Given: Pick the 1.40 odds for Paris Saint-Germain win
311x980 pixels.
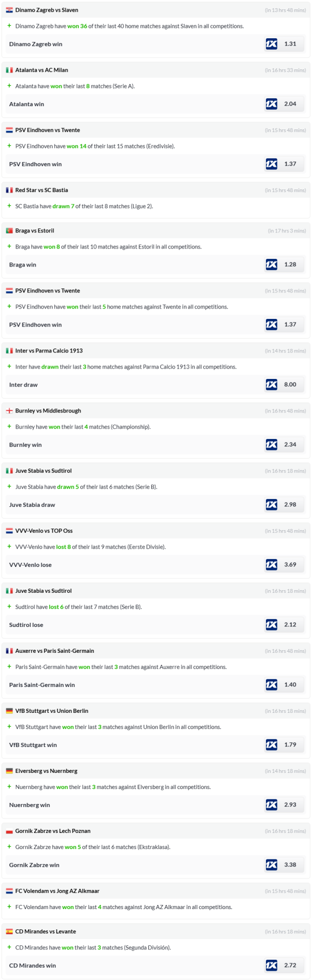Looking at the screenshot, I should pos(290,685).
